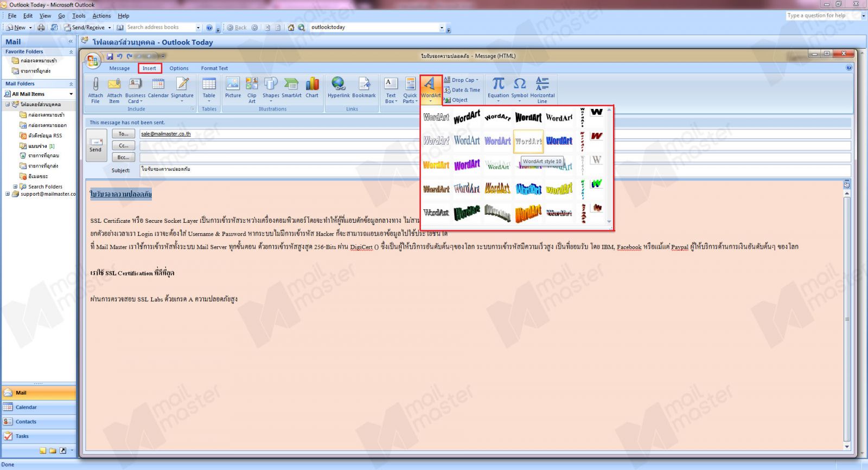Switch to Calendar in navigation pane
The height and width of the screenshot is (470, 868).
[39, 407]
